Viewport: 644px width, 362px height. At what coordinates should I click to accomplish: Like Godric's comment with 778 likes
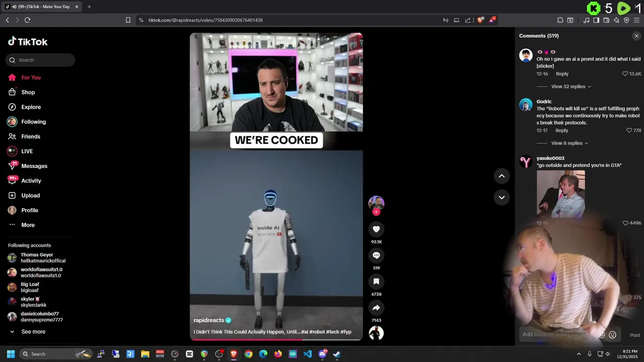click(629, 131)
